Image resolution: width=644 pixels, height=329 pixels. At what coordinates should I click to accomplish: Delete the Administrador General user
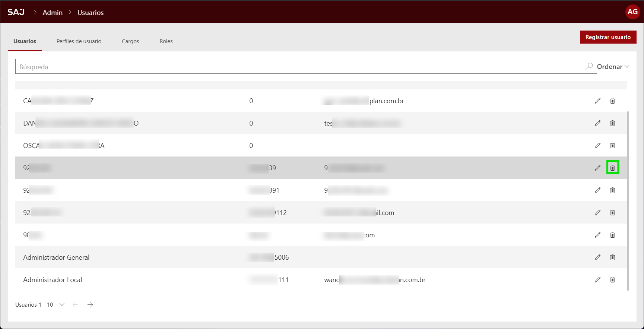click(612, 257)
